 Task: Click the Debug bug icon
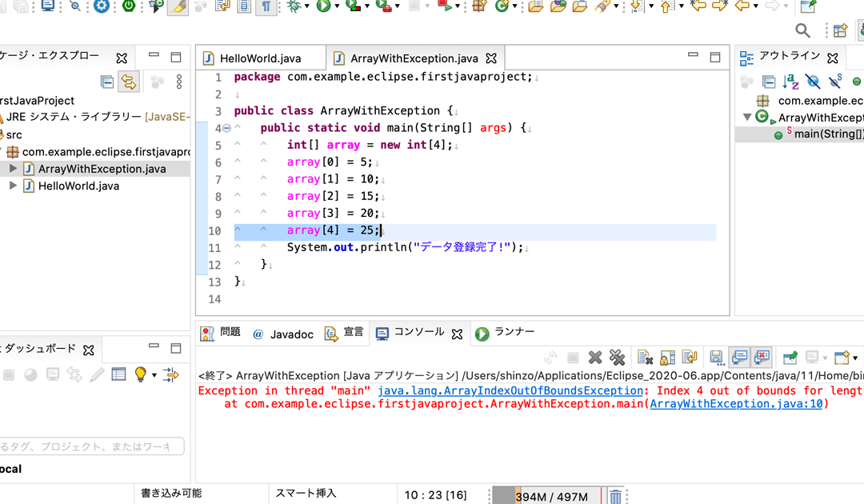coord(295,6)
